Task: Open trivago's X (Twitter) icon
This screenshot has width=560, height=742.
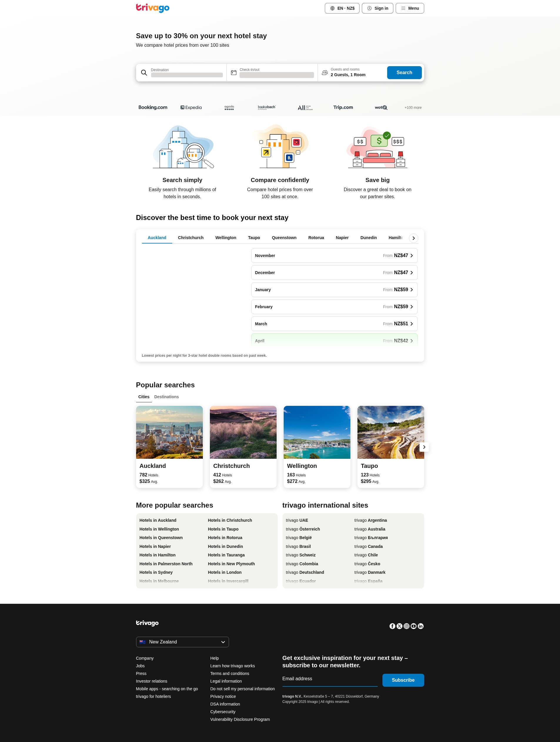Action: 399,626
